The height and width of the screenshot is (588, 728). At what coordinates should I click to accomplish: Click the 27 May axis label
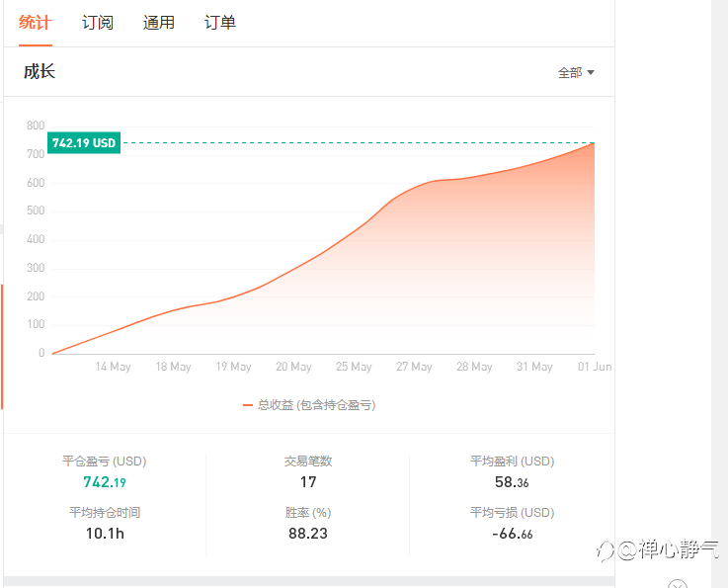pyautogui.click(x=414, y=367)
